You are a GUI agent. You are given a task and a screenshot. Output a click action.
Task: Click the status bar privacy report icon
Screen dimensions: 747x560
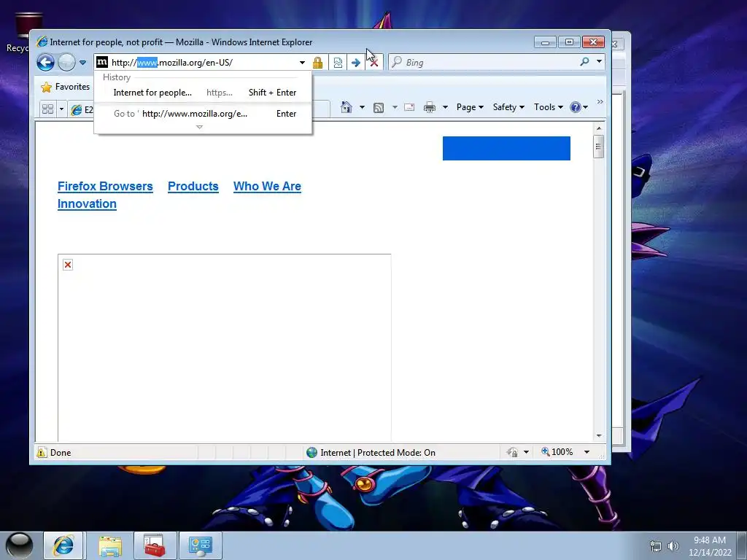pyautogui.click(x=513, y=452)
